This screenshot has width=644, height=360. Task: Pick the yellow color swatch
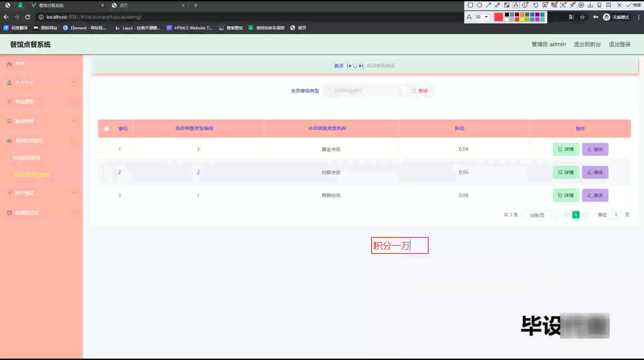click(522, 19)
